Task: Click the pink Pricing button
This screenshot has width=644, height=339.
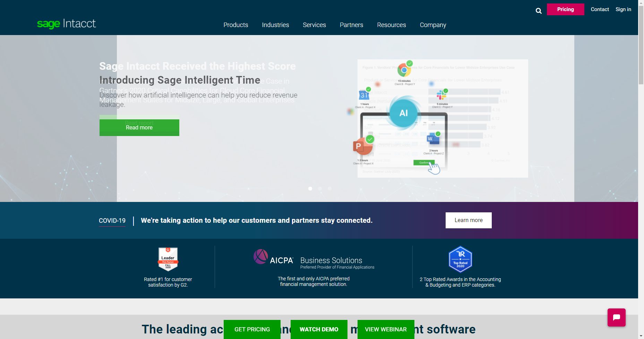Action: coord(565,9)
